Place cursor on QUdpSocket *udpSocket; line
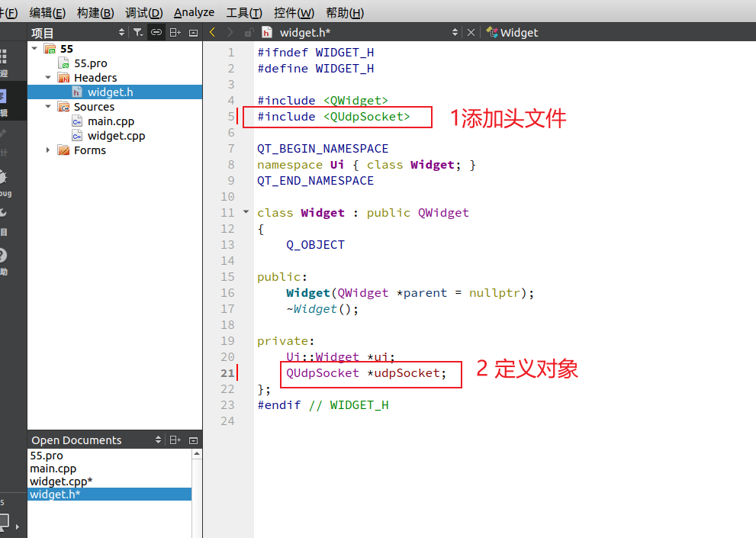 (x=366, y=373)
